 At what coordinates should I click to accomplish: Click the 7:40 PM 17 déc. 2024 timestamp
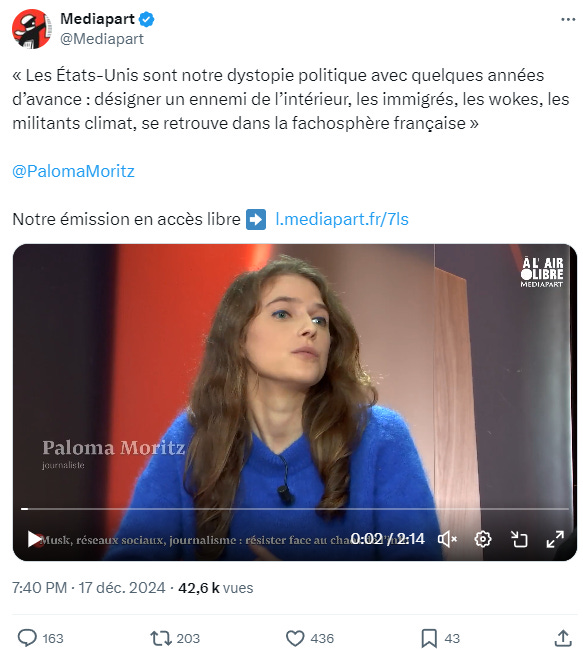coord(89,587)
